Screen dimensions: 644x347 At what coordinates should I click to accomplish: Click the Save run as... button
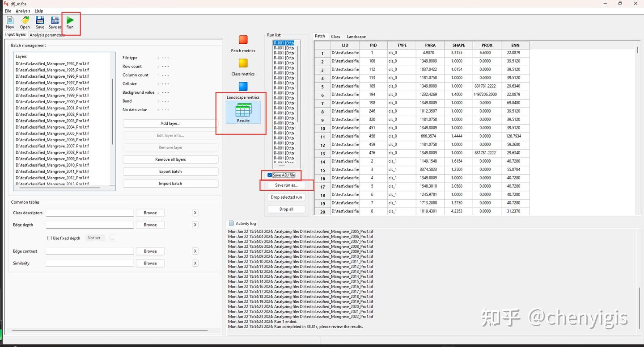click(286, 185)
